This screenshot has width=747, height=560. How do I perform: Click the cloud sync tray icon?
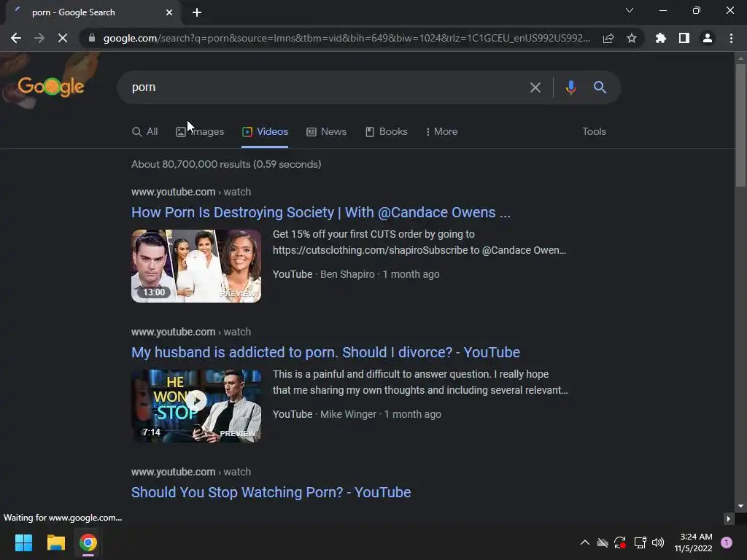(602, 542)
